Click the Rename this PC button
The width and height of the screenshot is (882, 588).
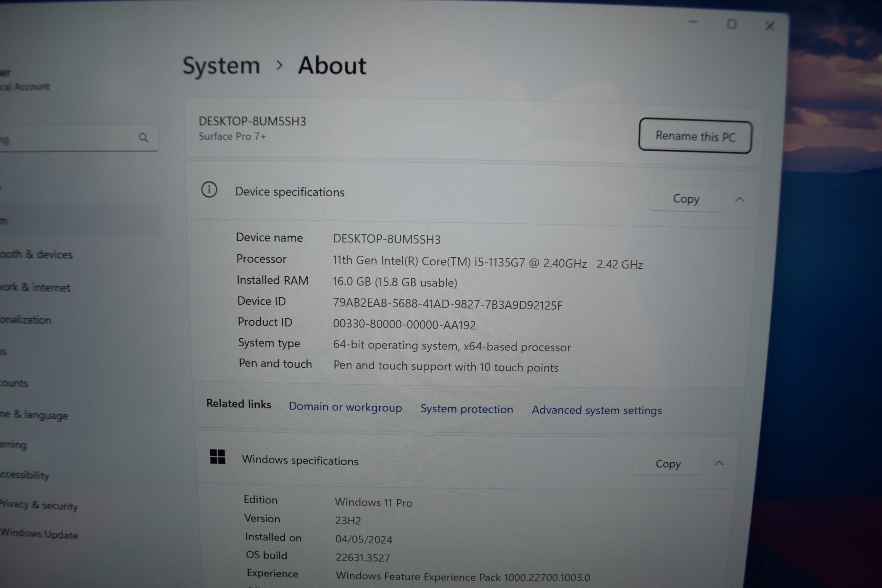695,136
